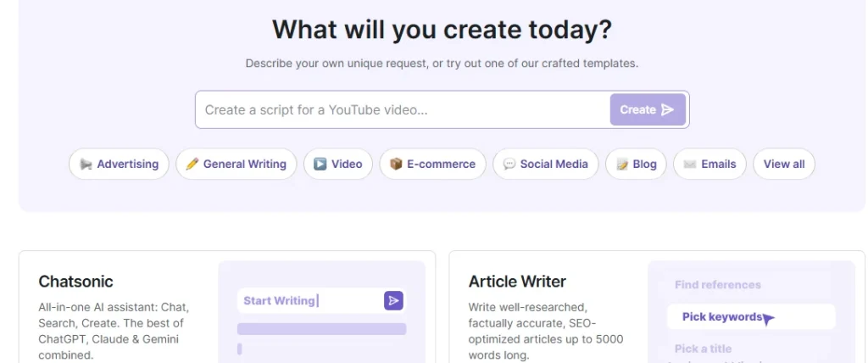Click the pencil icon on General Writing

pyautogui.click(x=192, y=164)
